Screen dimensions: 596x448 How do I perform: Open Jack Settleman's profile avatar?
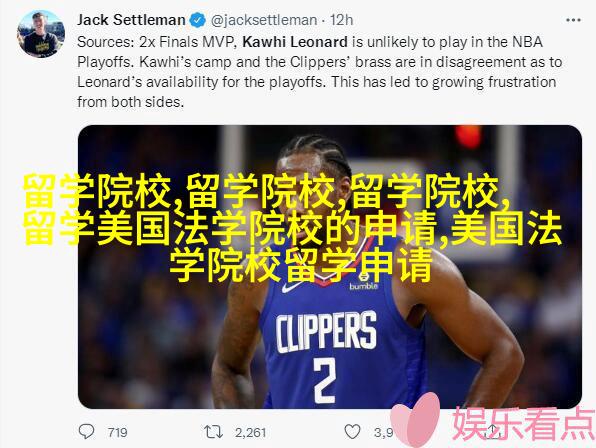(x=41, y=34)
